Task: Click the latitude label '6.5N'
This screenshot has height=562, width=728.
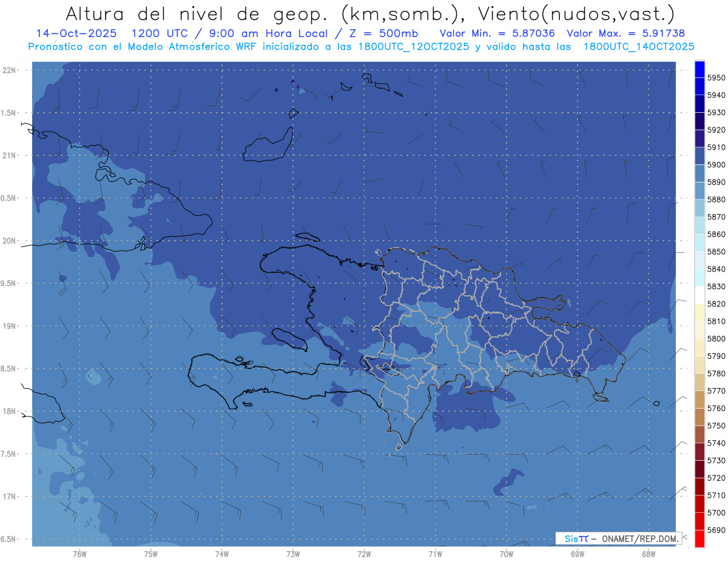Action: (x=9, y=540)
